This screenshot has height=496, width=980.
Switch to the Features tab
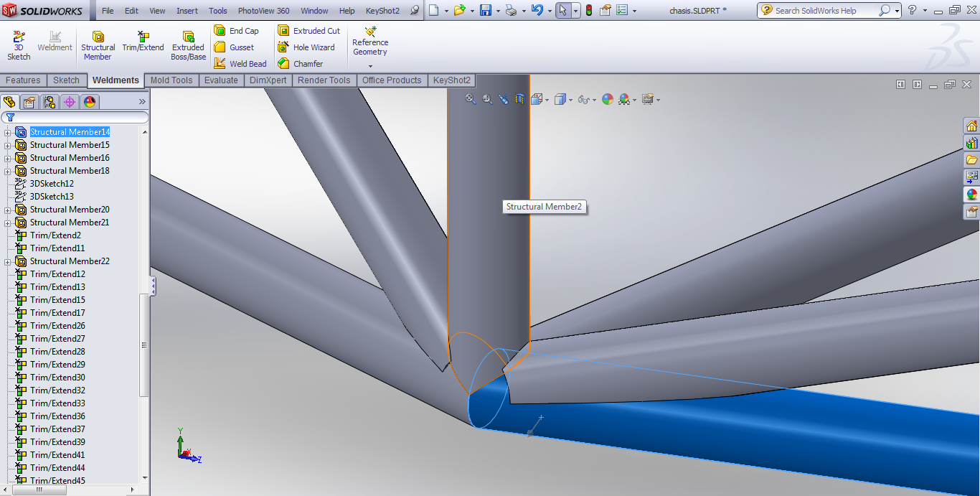click(23, 80)
